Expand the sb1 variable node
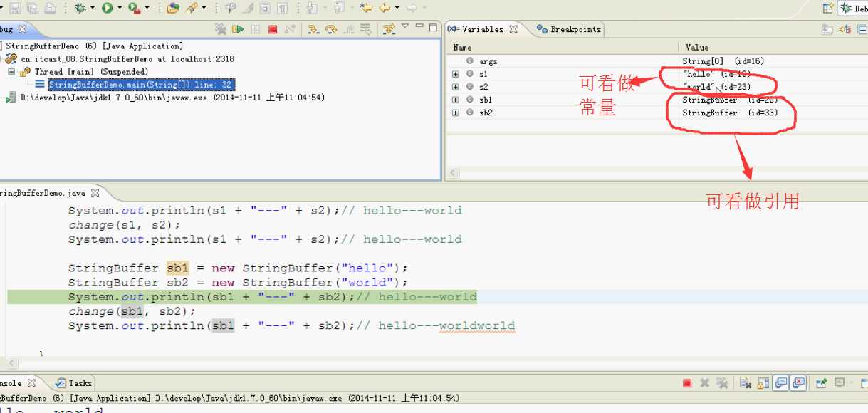Viewport: 868px width, 413px height. [456, 100]
